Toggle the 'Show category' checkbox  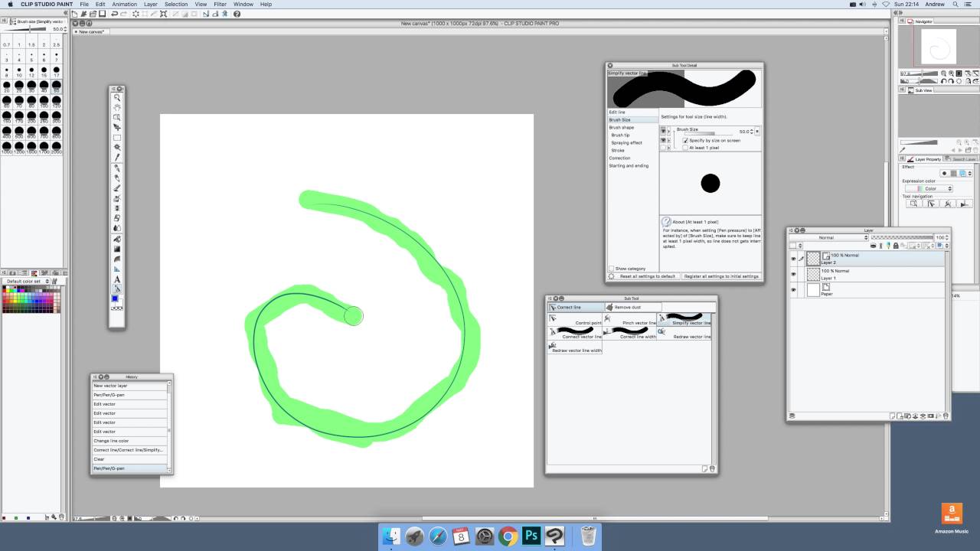[612, 269]
